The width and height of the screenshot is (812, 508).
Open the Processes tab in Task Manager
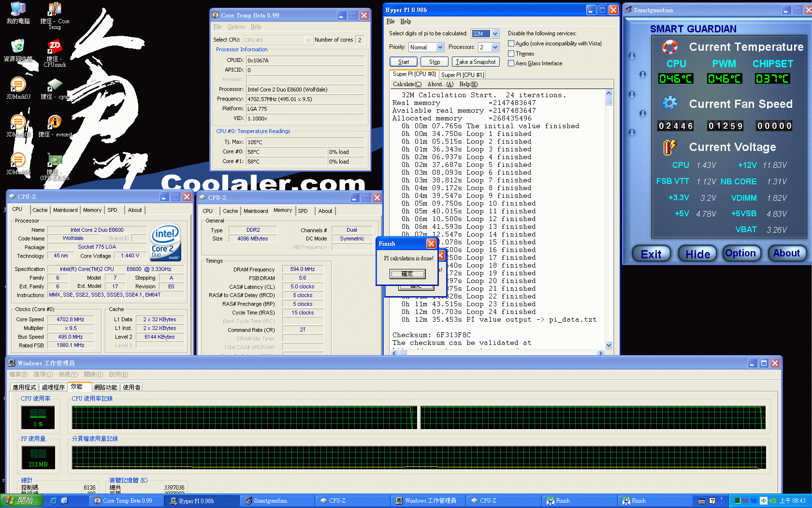pyautogui.click(x=53, y=388)
